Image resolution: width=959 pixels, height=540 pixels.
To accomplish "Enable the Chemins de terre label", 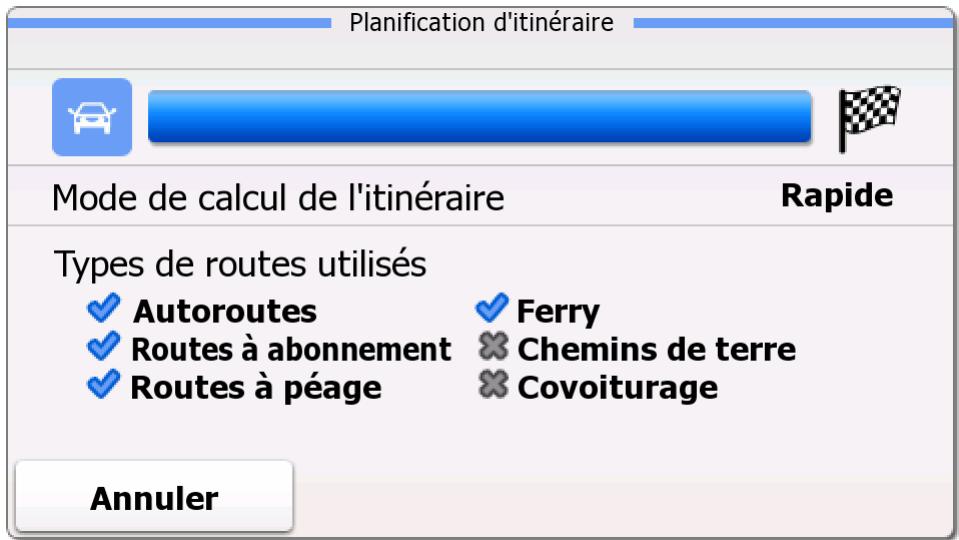I will click(656, 350).
